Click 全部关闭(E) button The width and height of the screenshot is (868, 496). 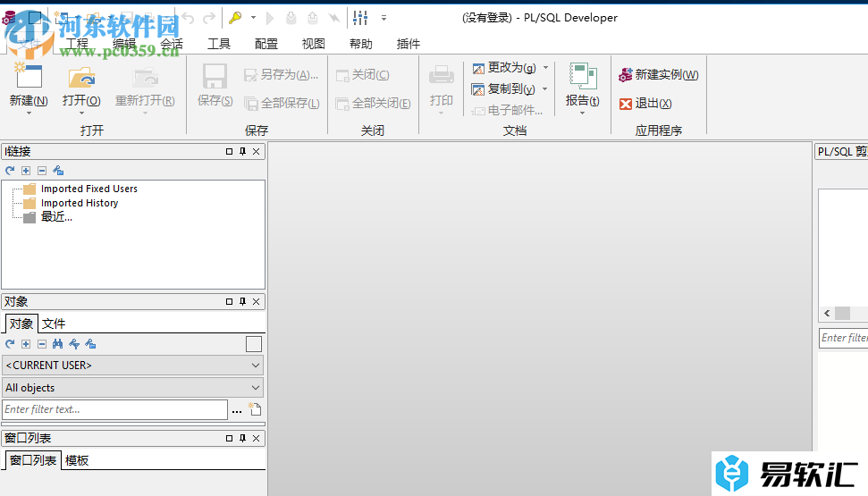click(373, 104)
